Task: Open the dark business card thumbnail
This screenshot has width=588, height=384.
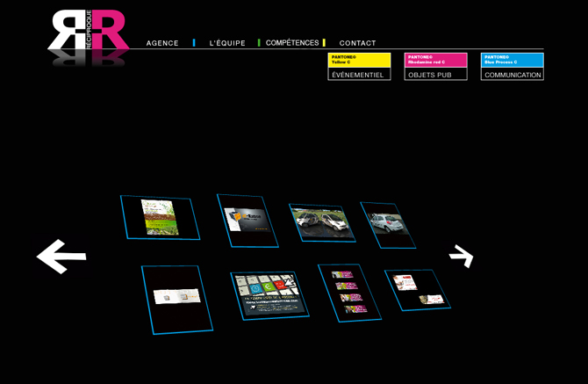Action: coord(247,221)
